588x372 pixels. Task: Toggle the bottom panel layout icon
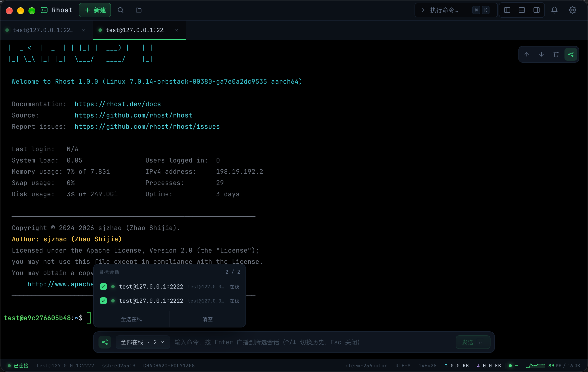522,10
